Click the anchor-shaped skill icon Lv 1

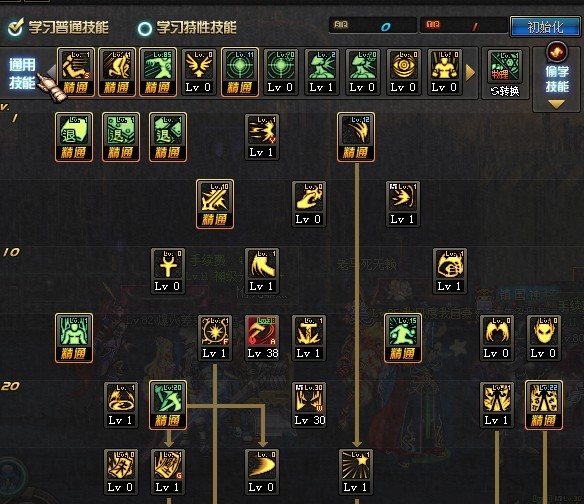[309, 338]
